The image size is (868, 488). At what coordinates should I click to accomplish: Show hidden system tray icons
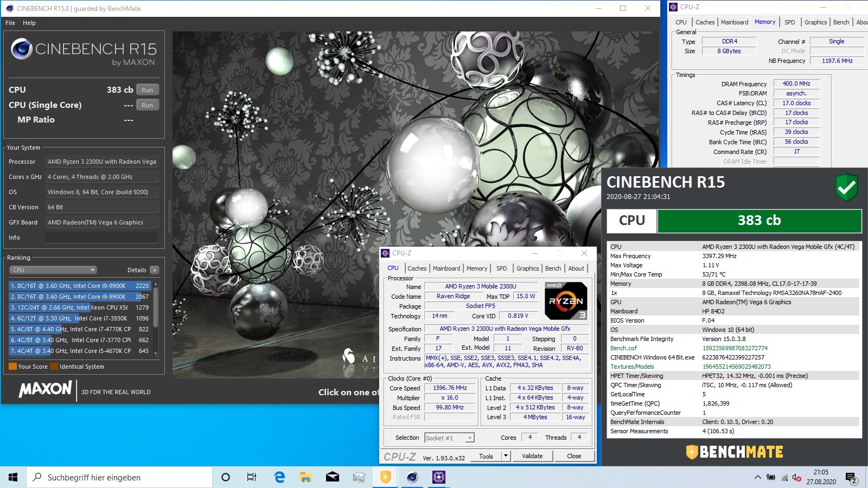(x=757, y=477)
